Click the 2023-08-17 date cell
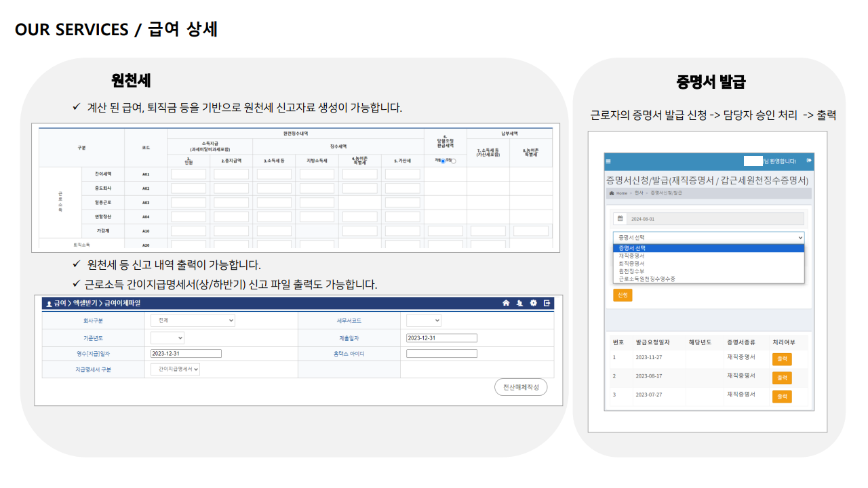868x488 pixels. point(649,376)
